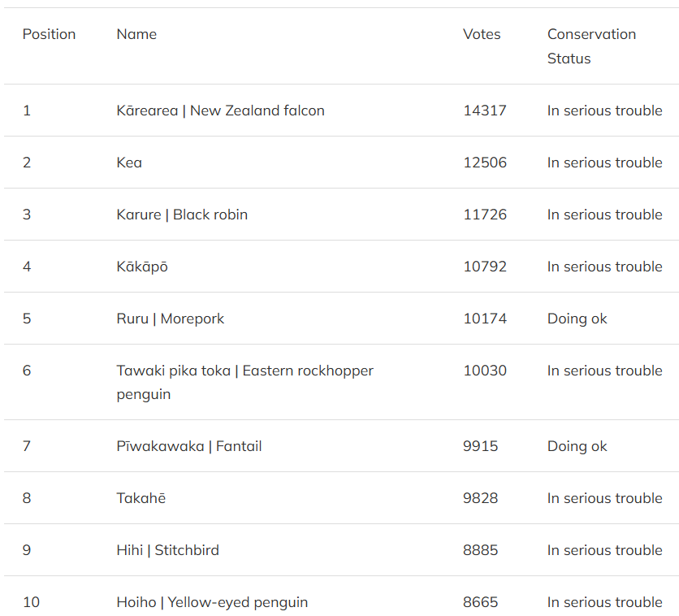Select the Ruru | Morepork entry

(170, 319)
